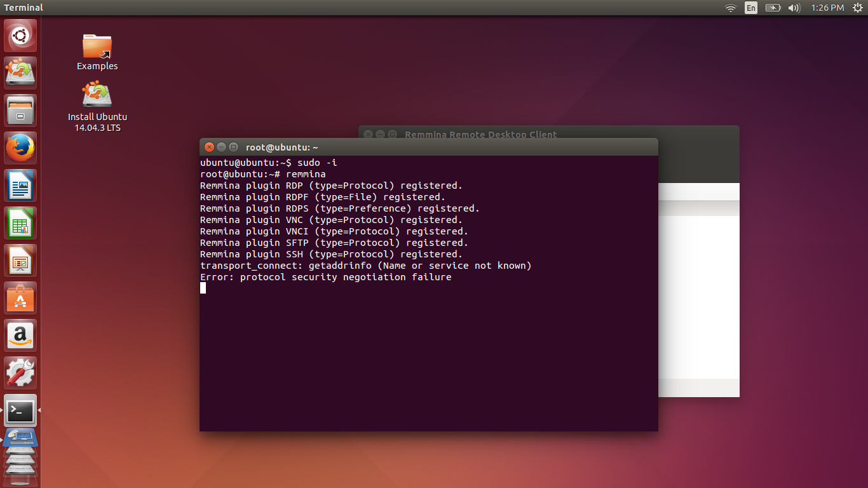Maximize the root@ubuntu terminal window
The width and height of the screenshot is (868, 488).
tap(233, 147)
